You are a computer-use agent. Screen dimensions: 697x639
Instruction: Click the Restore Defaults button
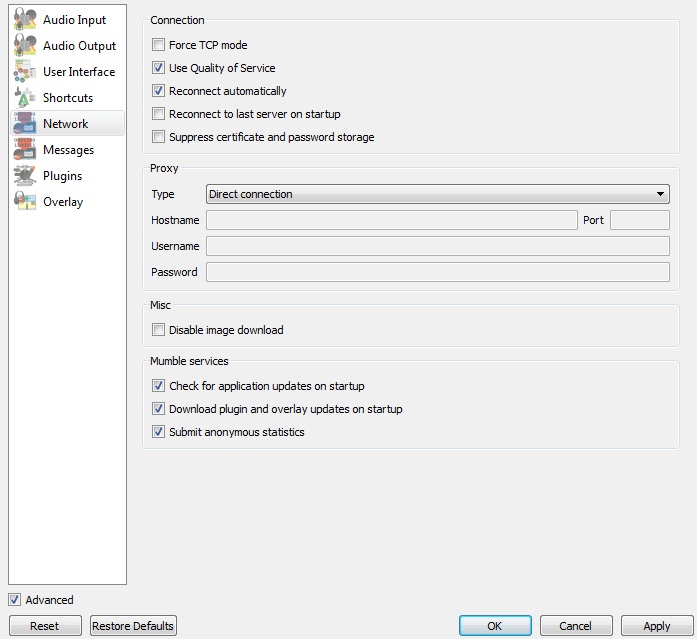(x=133, y=626)
